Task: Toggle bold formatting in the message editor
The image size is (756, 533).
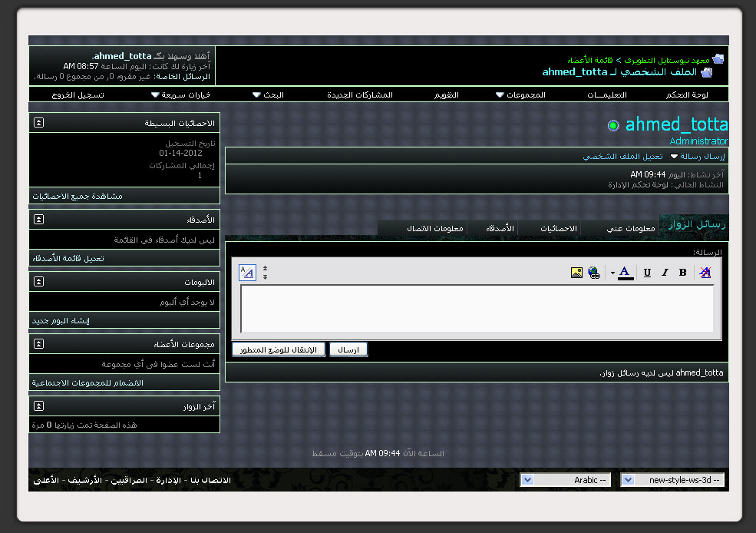Action: click(x=682, y=273)
